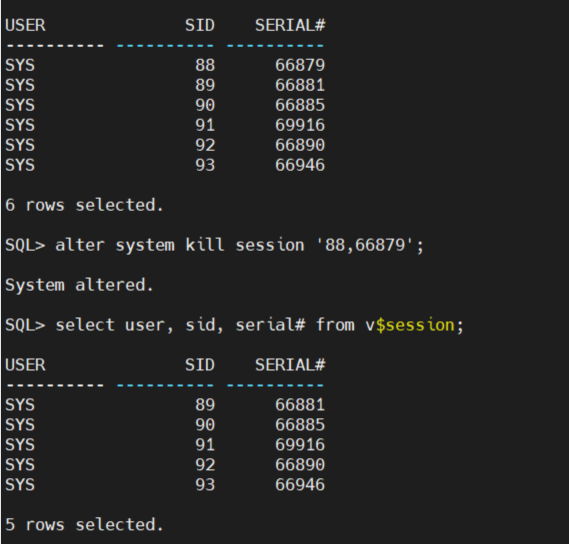Image resolution: width=569 pixels, height=544 pixels.
Task: Click SID 89 in the second result set
Action: point(205,405)
